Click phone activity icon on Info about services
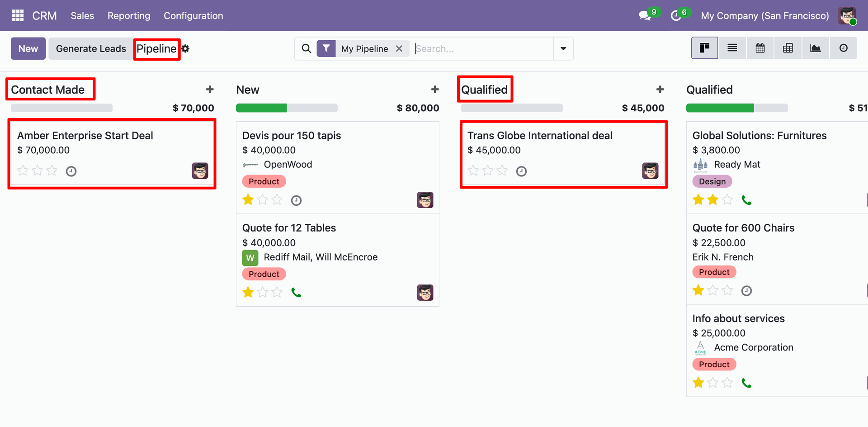 (746, 383)
